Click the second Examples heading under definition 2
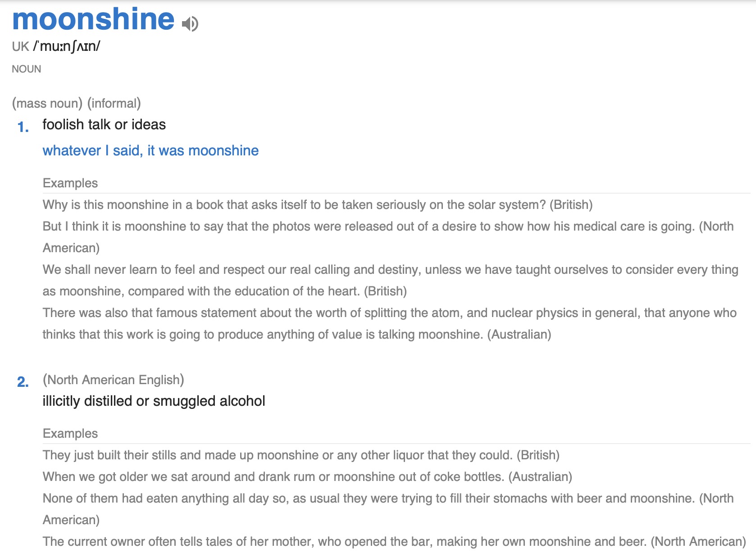This screenshot has width=756, height=553. (70, 433)
